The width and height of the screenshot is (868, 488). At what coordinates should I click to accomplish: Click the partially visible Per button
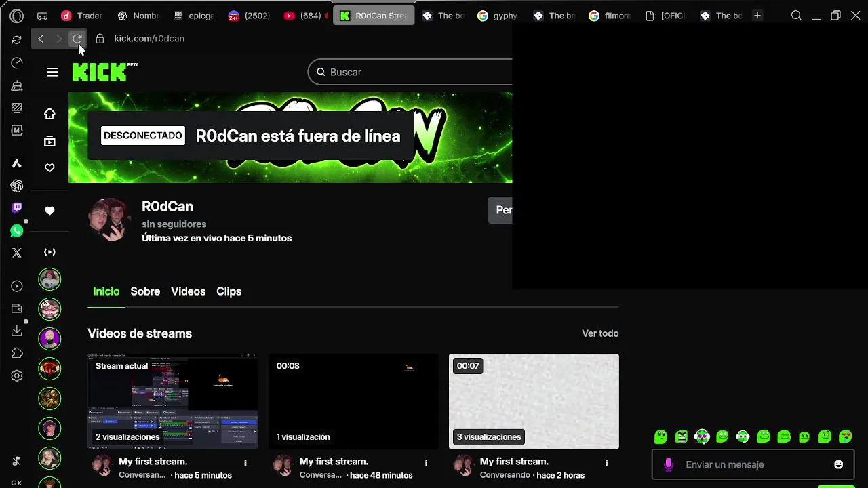[x=500, y=210]
